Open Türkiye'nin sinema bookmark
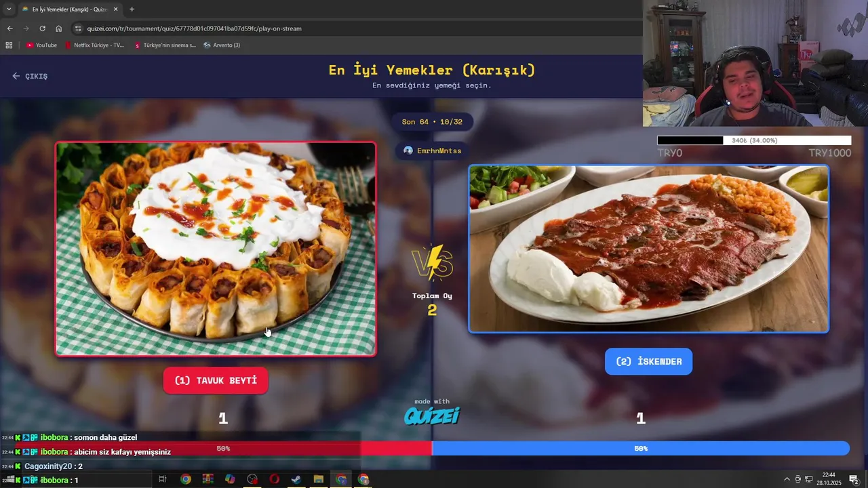 coord(165,45)
